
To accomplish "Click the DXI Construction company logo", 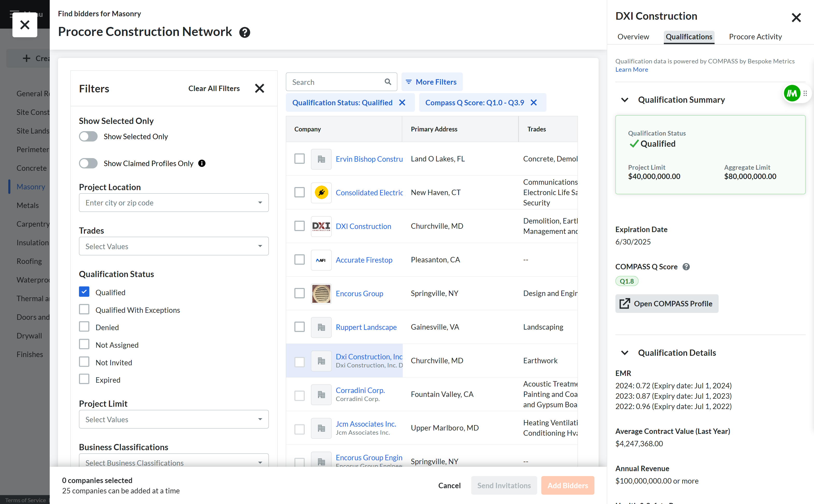I will pos(321,226).
